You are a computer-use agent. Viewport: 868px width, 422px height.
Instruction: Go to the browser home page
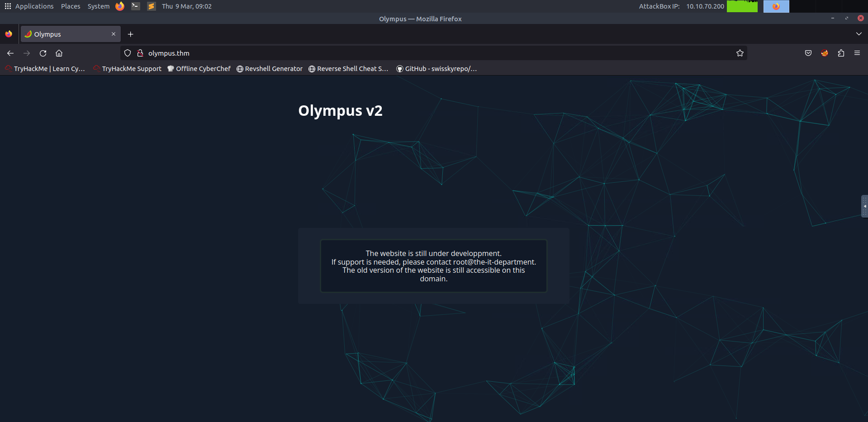coord(59,53)
